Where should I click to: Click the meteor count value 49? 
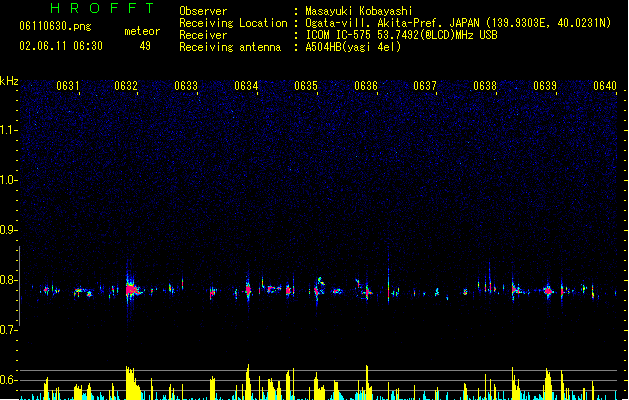pos(145,46)
